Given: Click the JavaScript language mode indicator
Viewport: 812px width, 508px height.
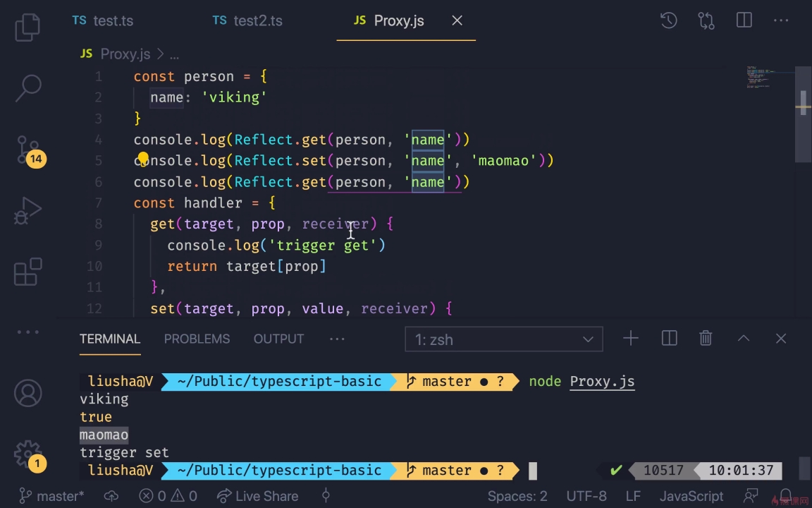Looking at the screenshot, I should point(691,496).
